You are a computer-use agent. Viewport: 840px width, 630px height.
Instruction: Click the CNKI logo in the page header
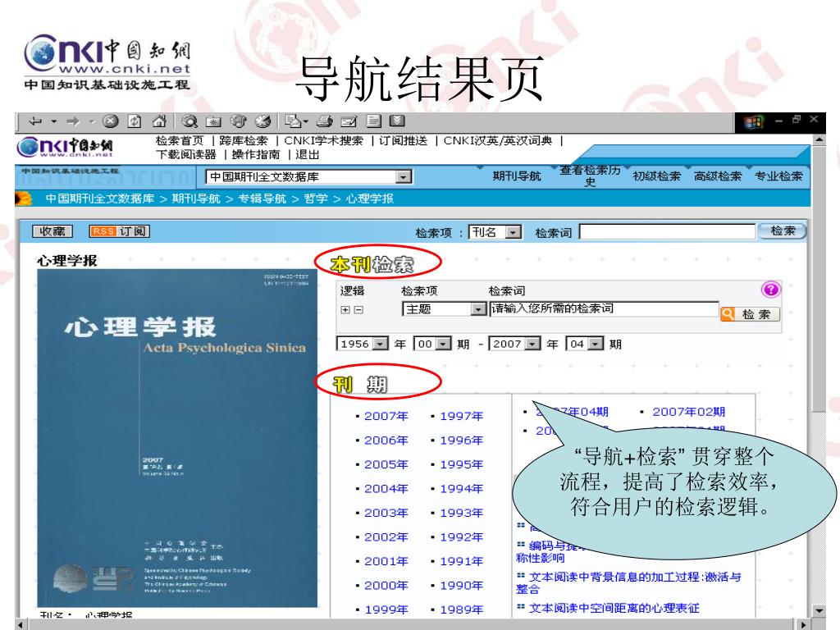65,146
